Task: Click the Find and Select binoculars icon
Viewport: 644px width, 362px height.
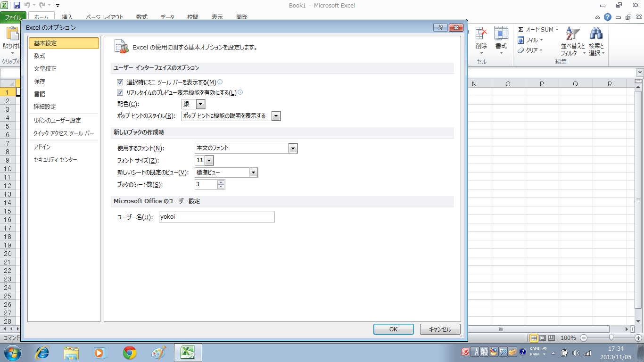Action: [x=596, y=34]
